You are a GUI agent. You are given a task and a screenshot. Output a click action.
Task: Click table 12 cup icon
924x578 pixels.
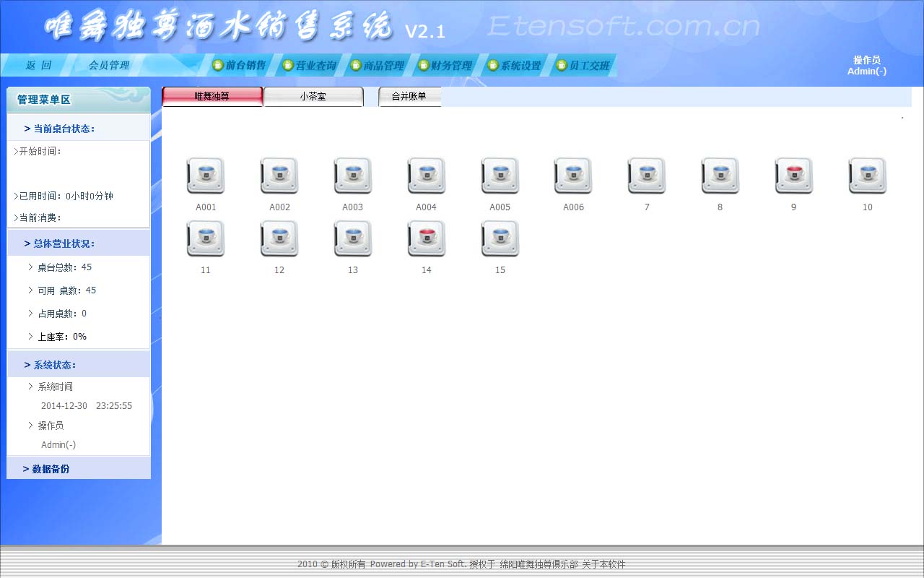tap(279, 239)
